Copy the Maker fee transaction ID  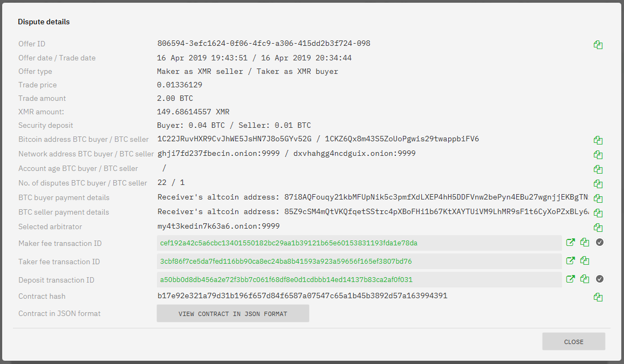(584, 242)
